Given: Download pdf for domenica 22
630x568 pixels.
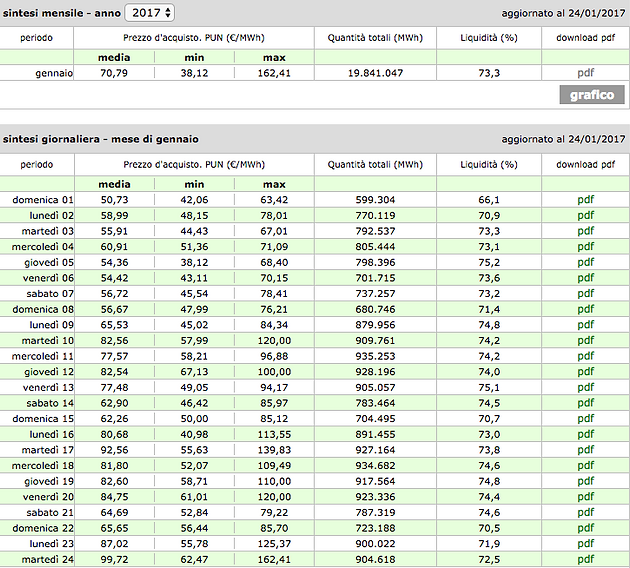Looking at the screenshot, I should [x=585, y=528].
